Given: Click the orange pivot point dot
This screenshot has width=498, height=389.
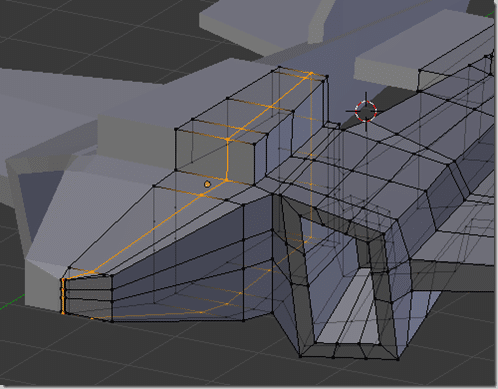Looking at the screenshot, I should pos(207,184).
